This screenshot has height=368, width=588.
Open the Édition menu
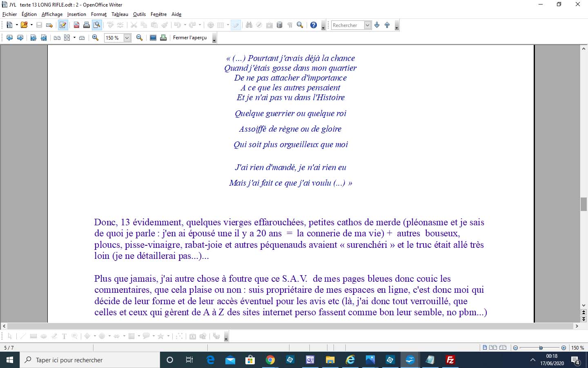29,14
